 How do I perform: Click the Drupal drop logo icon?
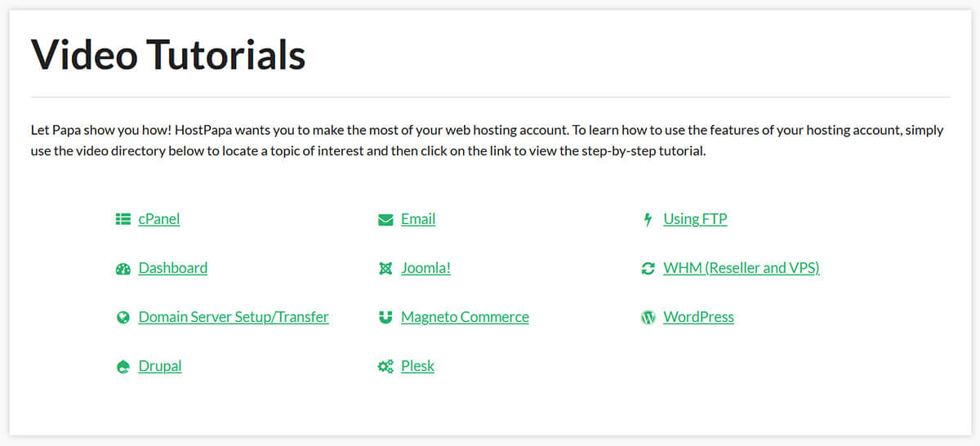click(123, 367)
